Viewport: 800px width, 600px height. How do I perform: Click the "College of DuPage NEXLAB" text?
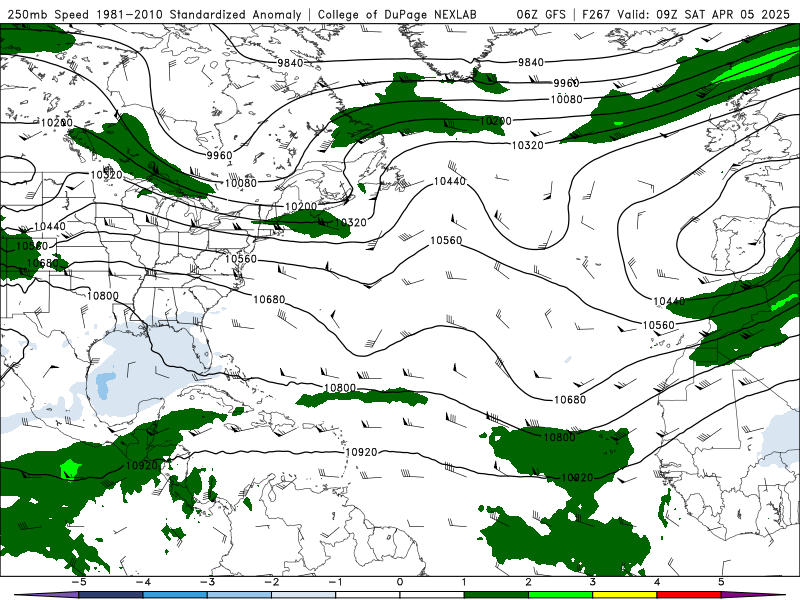click(x=397, y=14)
